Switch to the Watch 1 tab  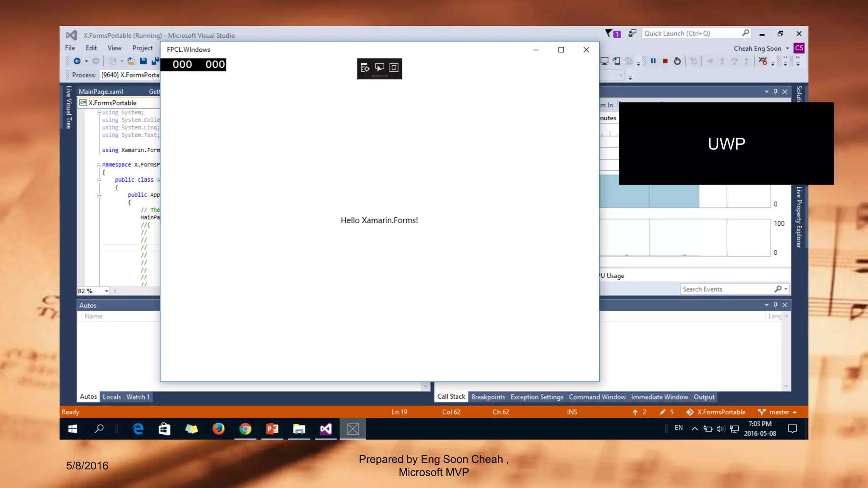coord(138,397)
